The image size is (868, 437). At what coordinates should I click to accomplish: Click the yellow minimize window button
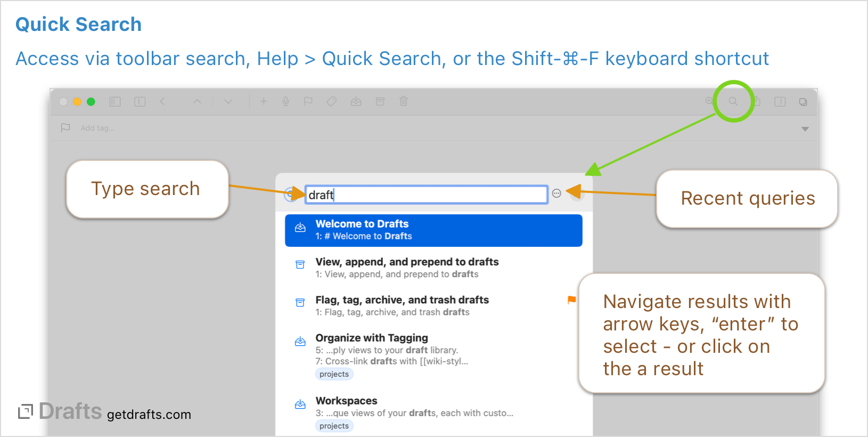tap(77, 102)
